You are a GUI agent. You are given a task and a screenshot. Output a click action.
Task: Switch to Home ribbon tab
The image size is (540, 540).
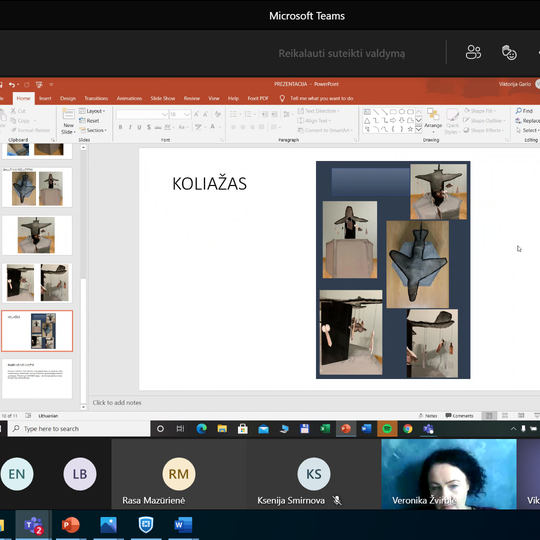[23, 98]
